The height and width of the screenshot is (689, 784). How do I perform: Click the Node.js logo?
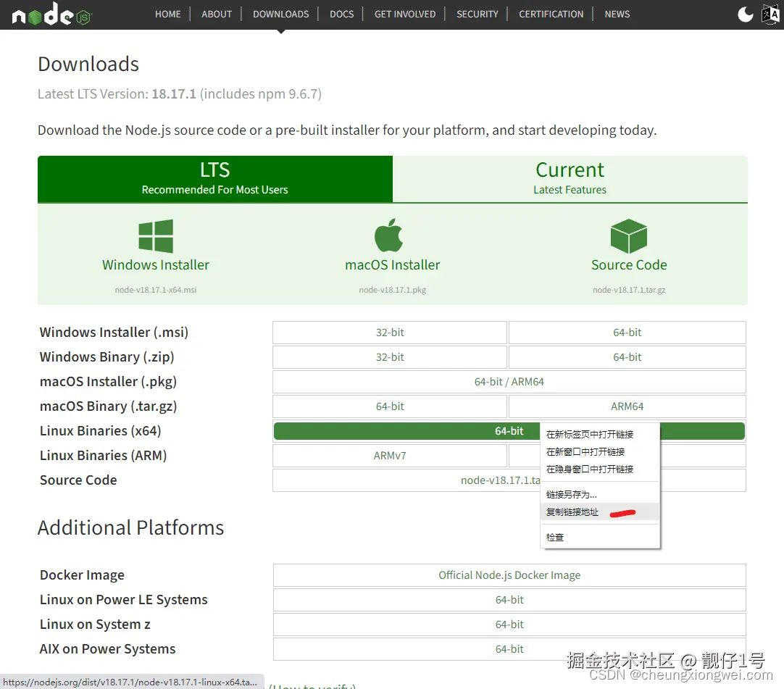click(x=51, y=14)
